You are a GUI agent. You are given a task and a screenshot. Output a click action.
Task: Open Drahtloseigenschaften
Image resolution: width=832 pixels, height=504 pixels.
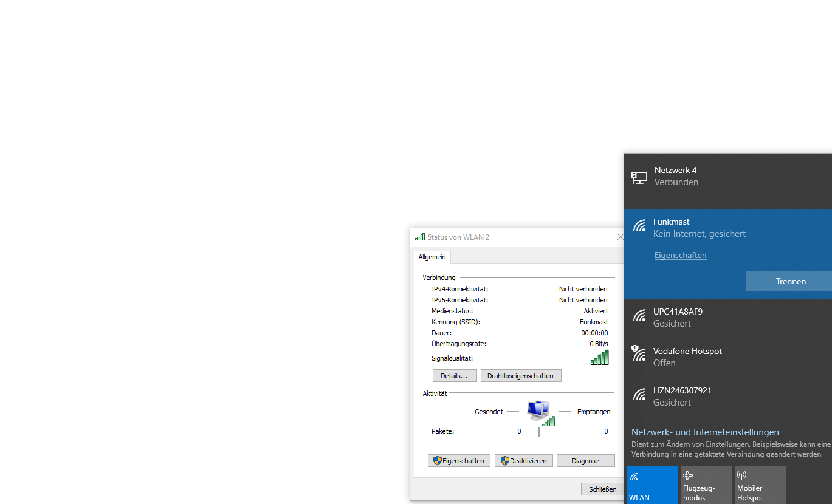(x=521, y=376)
